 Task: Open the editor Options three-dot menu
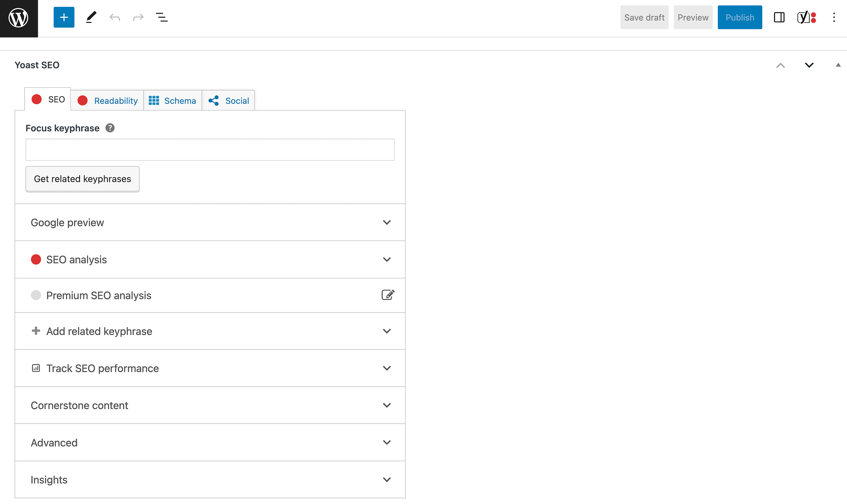[833, 17]
